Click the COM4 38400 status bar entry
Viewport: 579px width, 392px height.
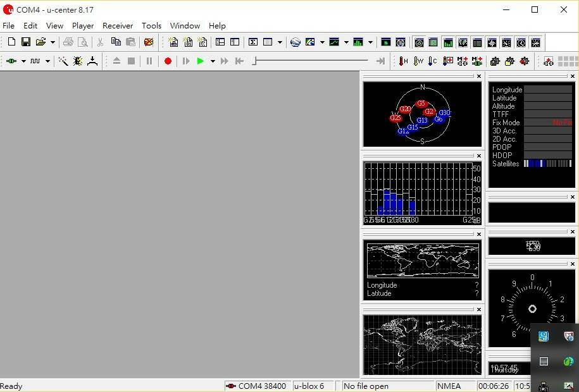tap(258, 386)
